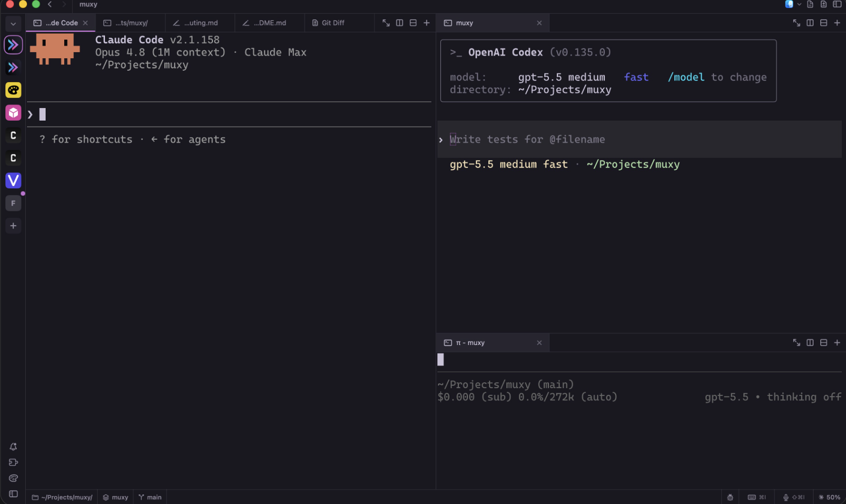Open the extensions puzzle icon in the sidebar

tap(13, 463)
